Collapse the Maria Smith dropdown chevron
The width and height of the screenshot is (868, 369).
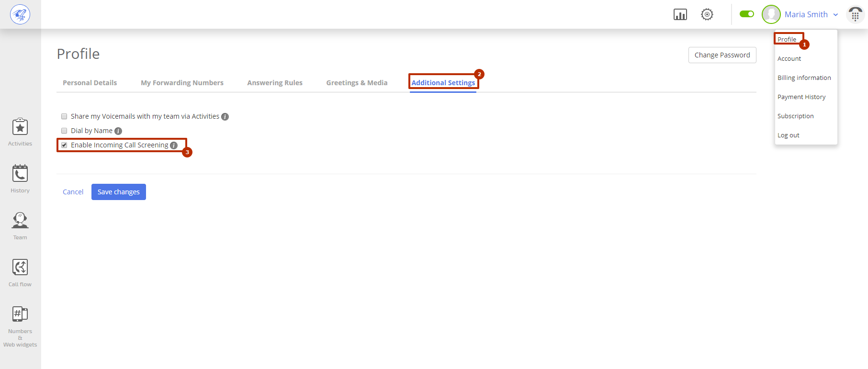tap(835, 15)
